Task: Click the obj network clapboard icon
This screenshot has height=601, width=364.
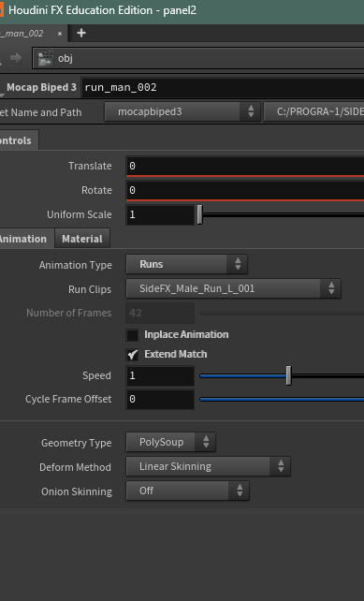Action: point(46,58)
